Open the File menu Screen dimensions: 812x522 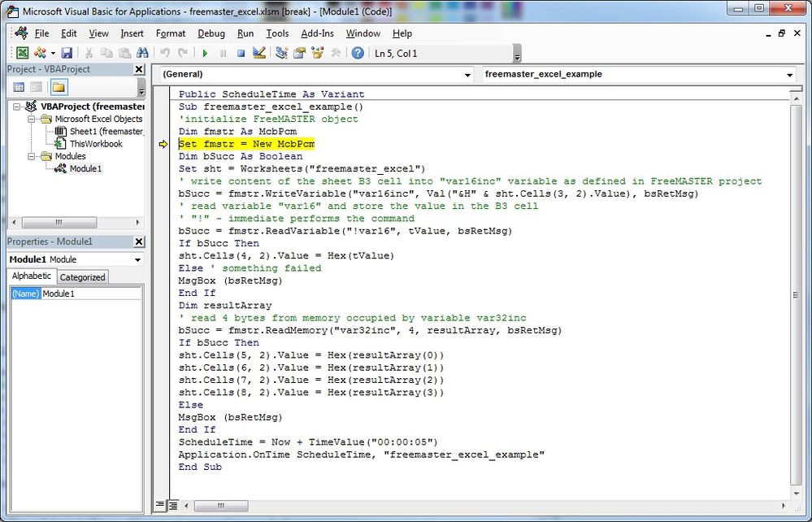coord(42,33)
